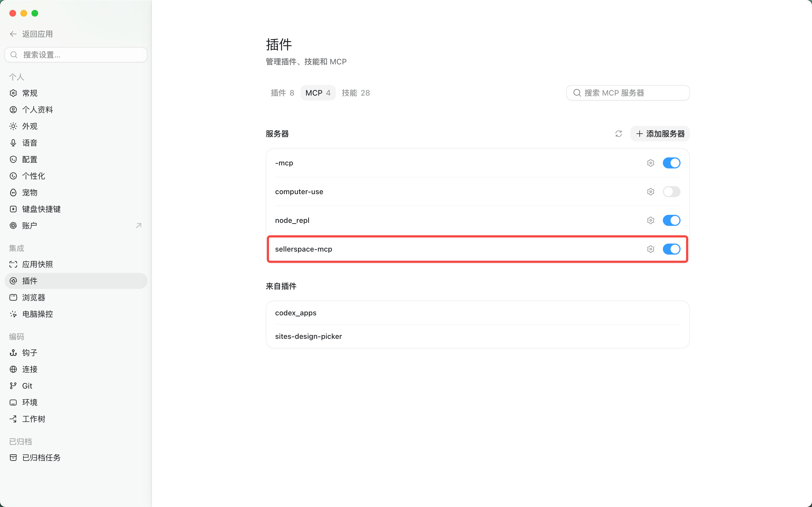
Task: Focus the 搜索 MCP 服务器 search field
Action: click(x=628, y=93)
